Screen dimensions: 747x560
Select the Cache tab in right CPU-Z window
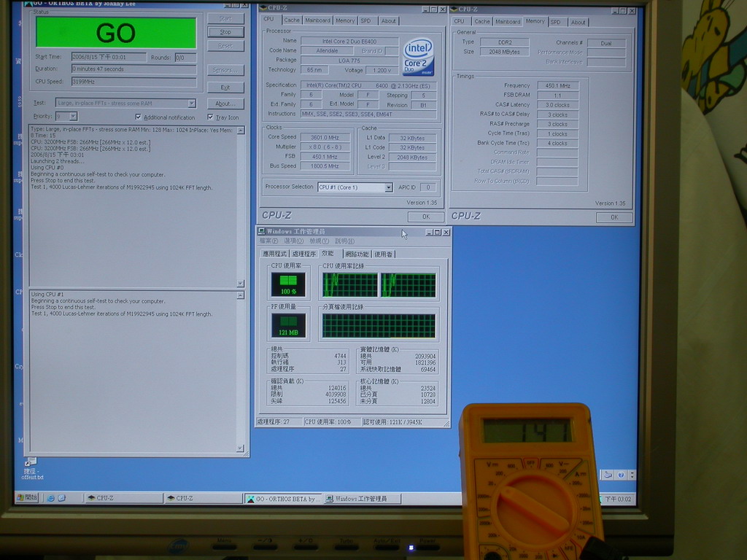click(x=481, y=21)
